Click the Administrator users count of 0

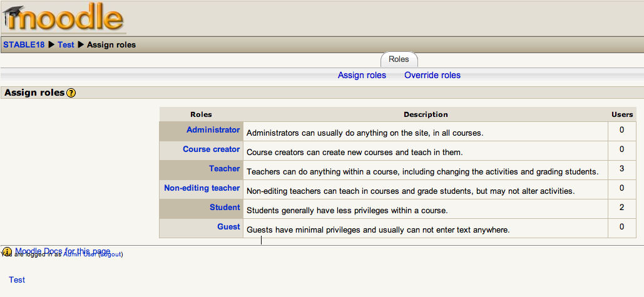point(622,129)
